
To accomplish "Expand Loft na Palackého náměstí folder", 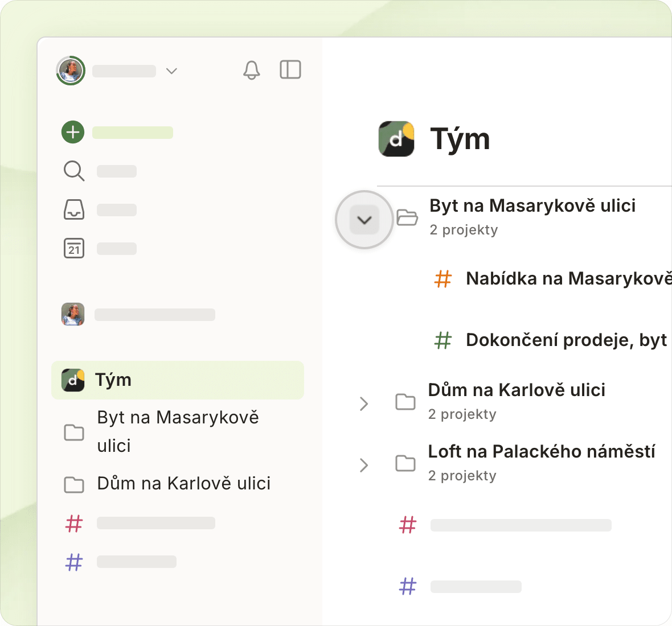I will [x=364, y=465].
